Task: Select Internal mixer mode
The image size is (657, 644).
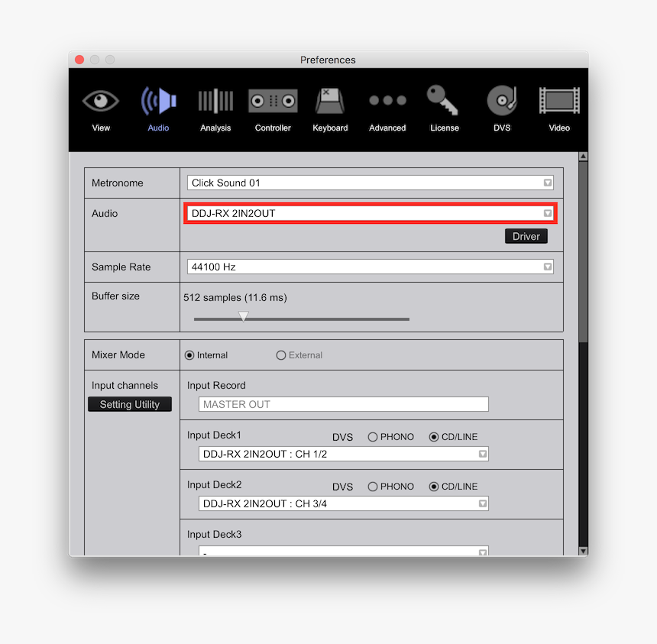Action: (189, 355)
